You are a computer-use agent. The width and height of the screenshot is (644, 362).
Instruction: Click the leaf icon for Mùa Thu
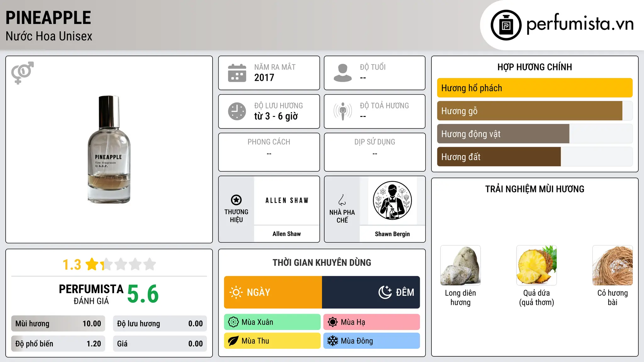click(x=233, y=341)
